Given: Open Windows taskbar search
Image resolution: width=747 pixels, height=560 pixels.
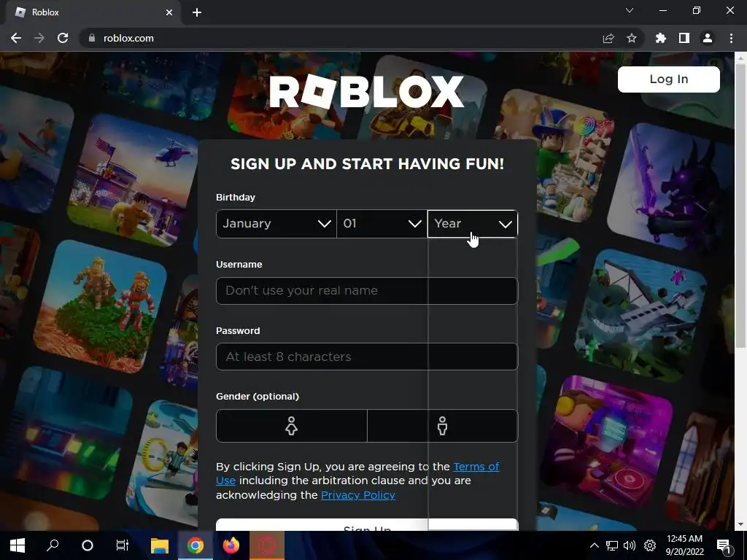Looking at the screenshot, I should coord(53,545).
